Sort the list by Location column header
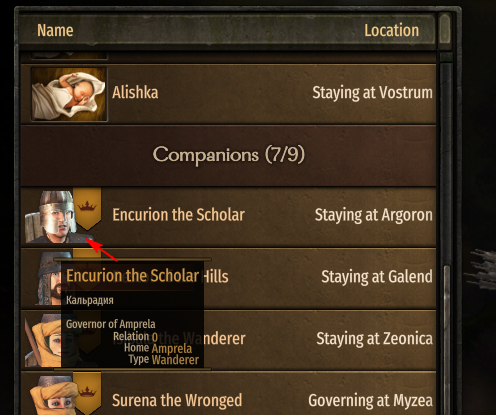 [391, 30]
